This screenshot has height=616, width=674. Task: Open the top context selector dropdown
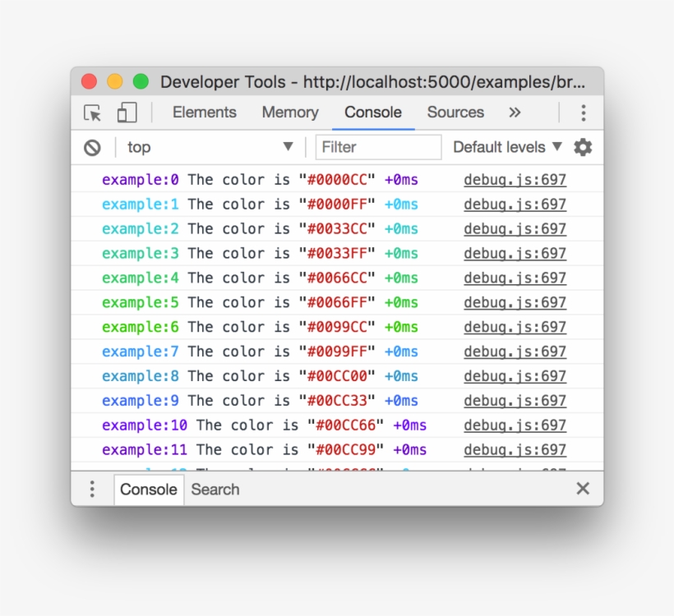tap(210, 147)
